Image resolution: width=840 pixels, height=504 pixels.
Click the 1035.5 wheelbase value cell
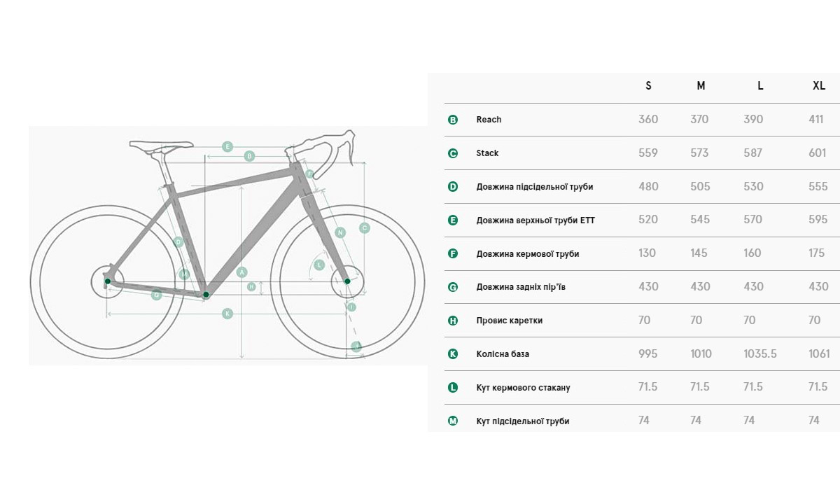coord(760,354)
